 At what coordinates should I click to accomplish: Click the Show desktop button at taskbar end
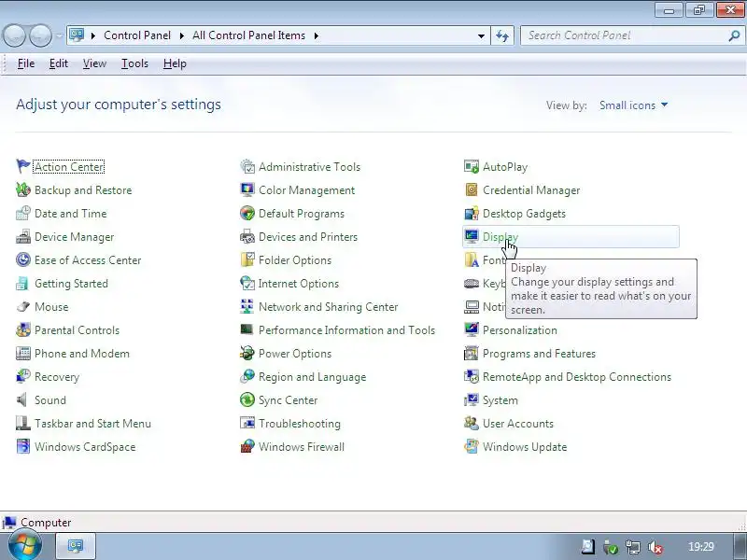[740, 546]
